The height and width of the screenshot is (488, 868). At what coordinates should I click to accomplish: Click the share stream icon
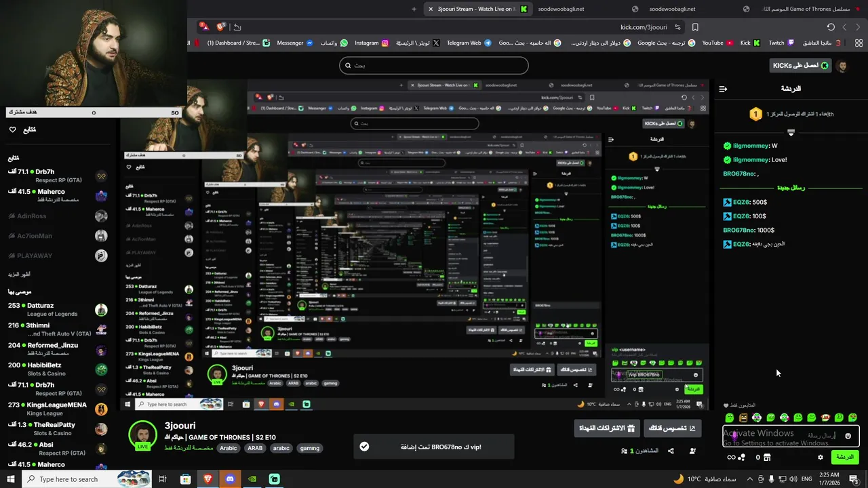tap(671, 451)
